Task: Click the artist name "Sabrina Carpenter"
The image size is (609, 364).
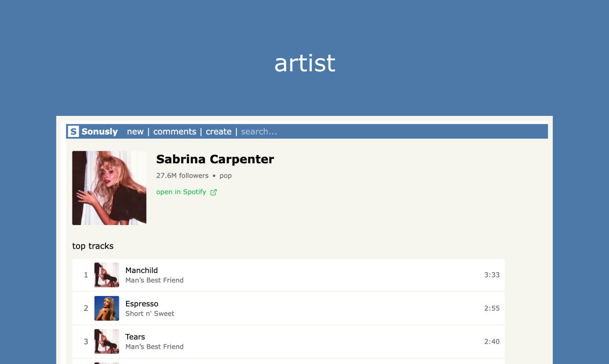Action: pos(215,159)
